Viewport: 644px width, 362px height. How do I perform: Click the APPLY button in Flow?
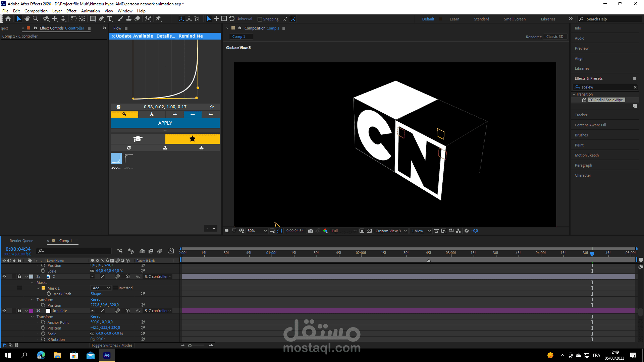pos(165,123)
